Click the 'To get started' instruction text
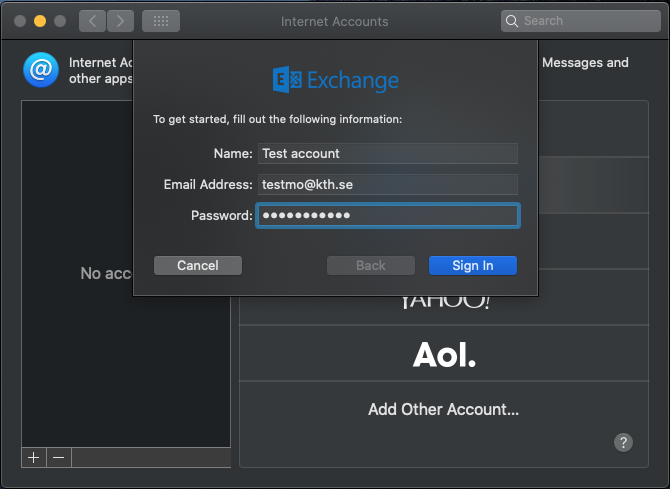 [x=278, y=119]
